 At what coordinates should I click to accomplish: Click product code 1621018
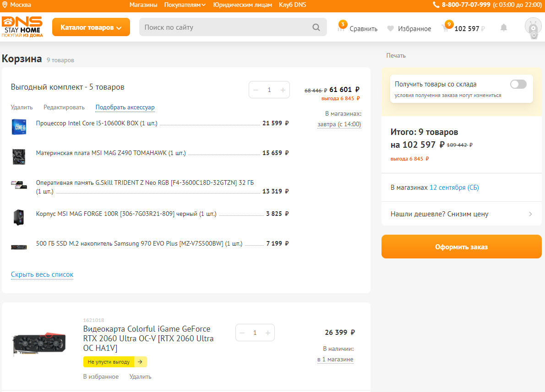[x=93, y=320]
